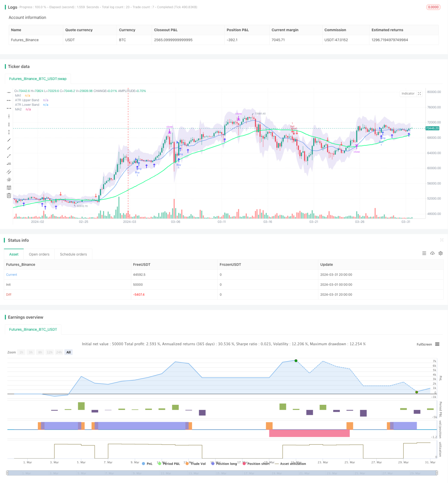Toggle the Position long legend item
Image resolution: width=448 pixels, height=483 pixels.
pyautogui.click(x=224, y=464)
